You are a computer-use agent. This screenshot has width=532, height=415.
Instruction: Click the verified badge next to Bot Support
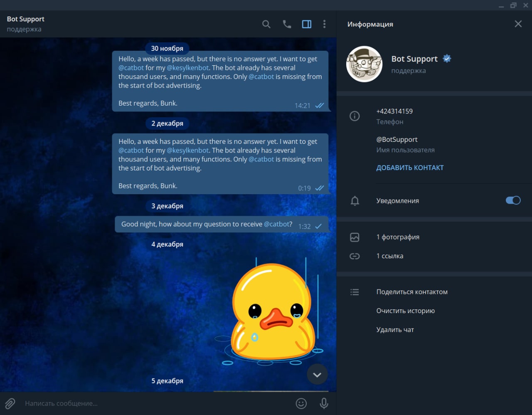click(x=447, y=59)
